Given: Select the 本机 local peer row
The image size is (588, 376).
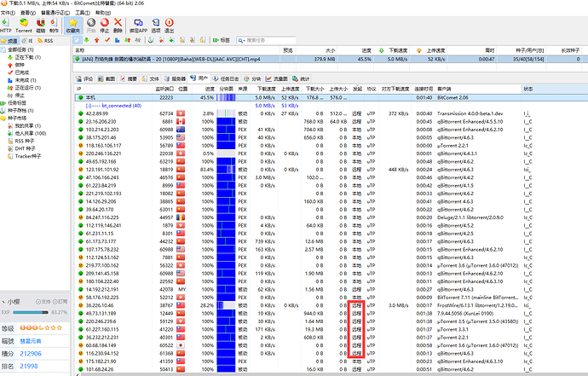Looking at the screenshot, I should pyautogui.click(x=330, y=97).
